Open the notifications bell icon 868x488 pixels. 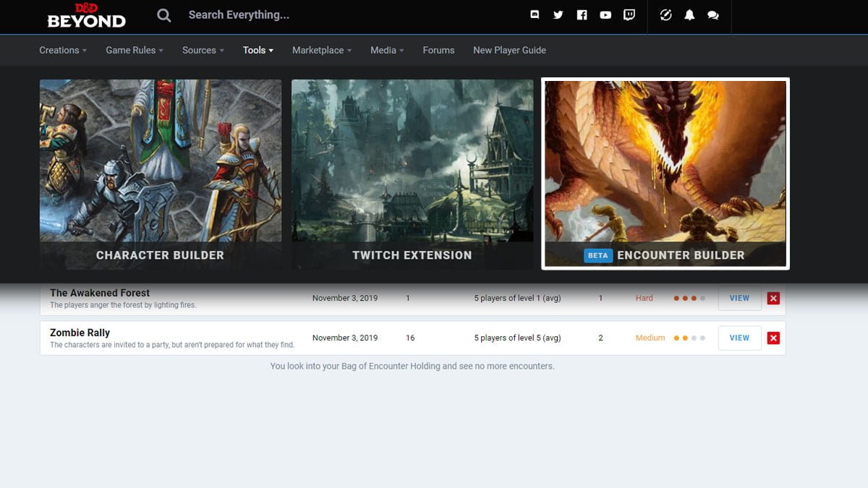tap(689, 15)
